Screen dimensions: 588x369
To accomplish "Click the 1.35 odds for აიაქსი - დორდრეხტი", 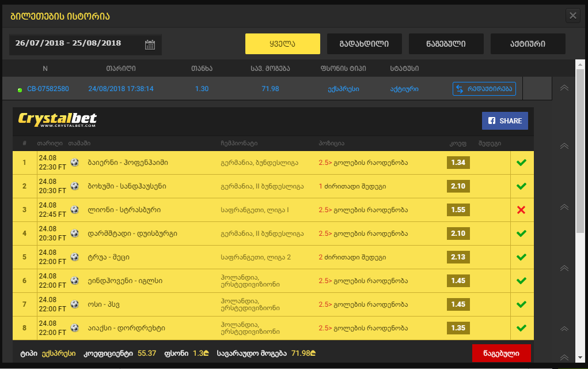I will pyautogui.click(x=458, y=328).
